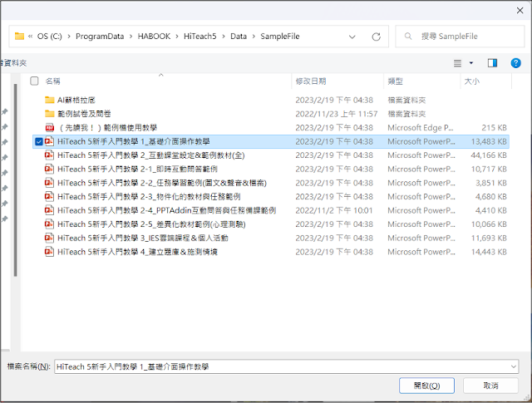This screenshot has height=403, width=532.
Task: Show hidden breadcrumbs with the « chevron
Action: coord(30,37)
